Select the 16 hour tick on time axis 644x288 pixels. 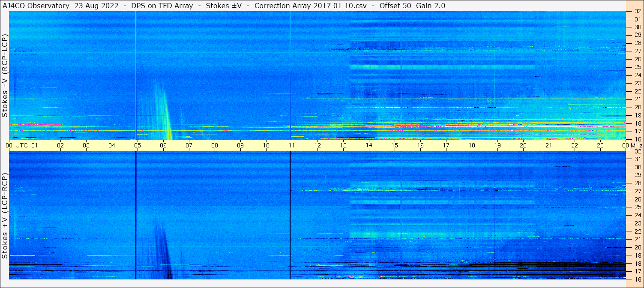[x=420, y=145]
